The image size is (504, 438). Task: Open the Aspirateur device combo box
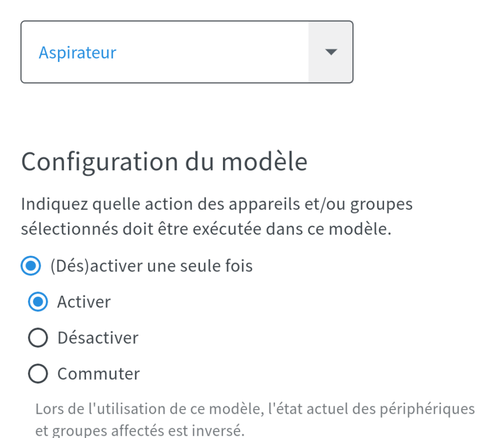(186, 53)
